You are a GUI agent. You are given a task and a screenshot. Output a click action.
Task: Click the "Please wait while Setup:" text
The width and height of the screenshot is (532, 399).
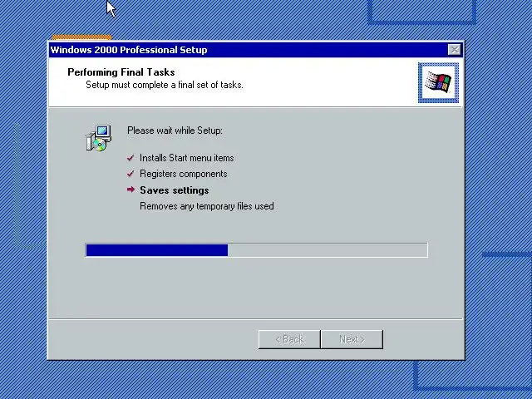click(x=175, y=131)
